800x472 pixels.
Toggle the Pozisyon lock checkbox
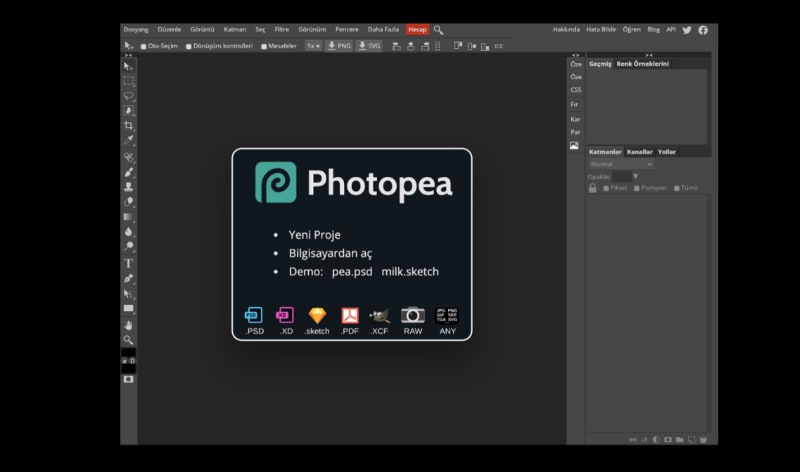(637, 188)
